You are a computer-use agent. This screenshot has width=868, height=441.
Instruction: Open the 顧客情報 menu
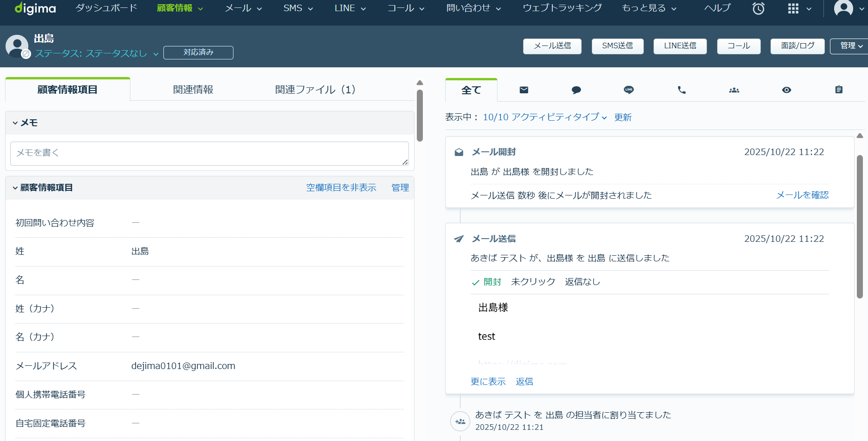[x=180, y=8]
